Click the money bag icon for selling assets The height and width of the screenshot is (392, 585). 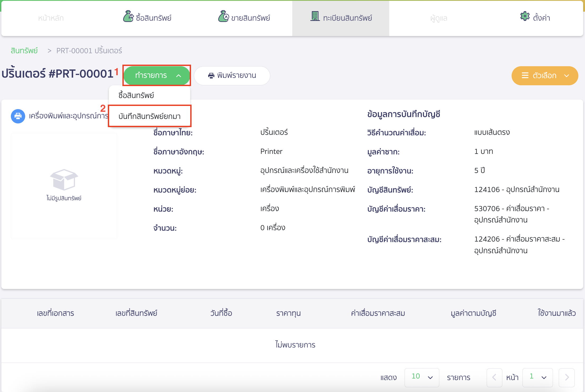point(223,16)
